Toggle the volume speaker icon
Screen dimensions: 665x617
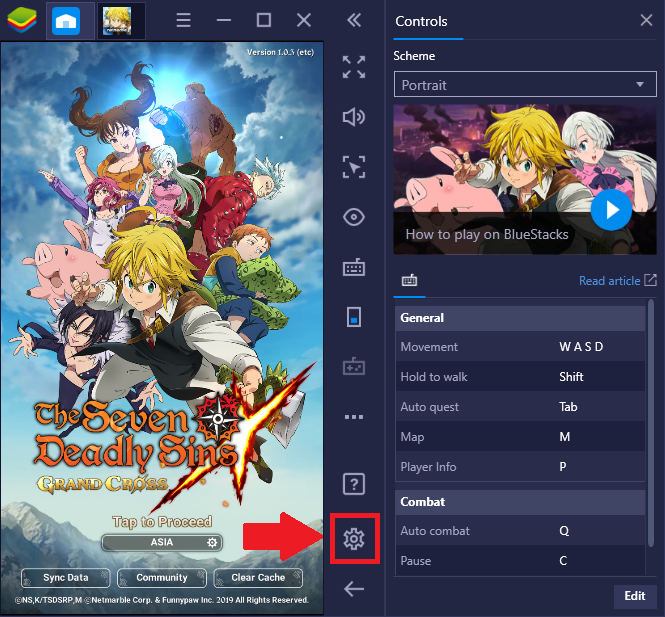coord(354,117)
